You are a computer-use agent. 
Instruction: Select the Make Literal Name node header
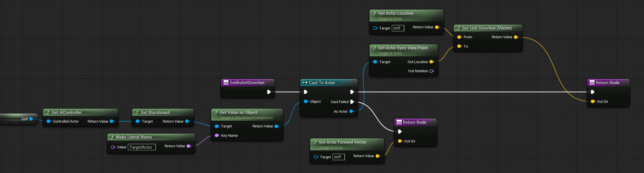(x=134, y=137)
